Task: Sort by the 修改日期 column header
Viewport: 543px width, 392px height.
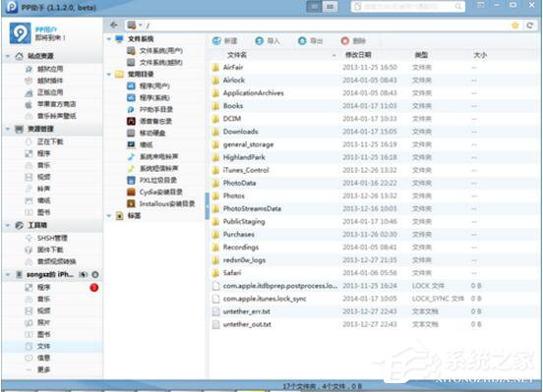Action: point(358,55)
